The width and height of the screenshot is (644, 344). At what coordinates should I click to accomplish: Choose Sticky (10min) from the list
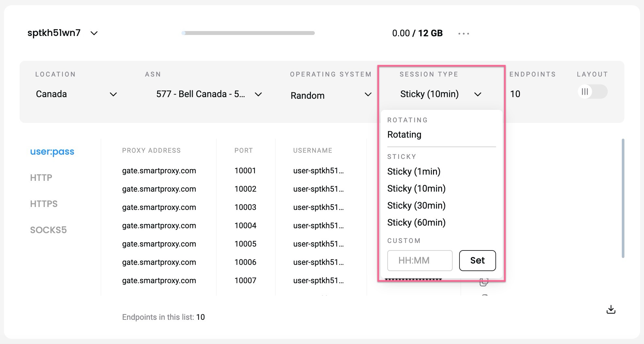tap(416, 188)
